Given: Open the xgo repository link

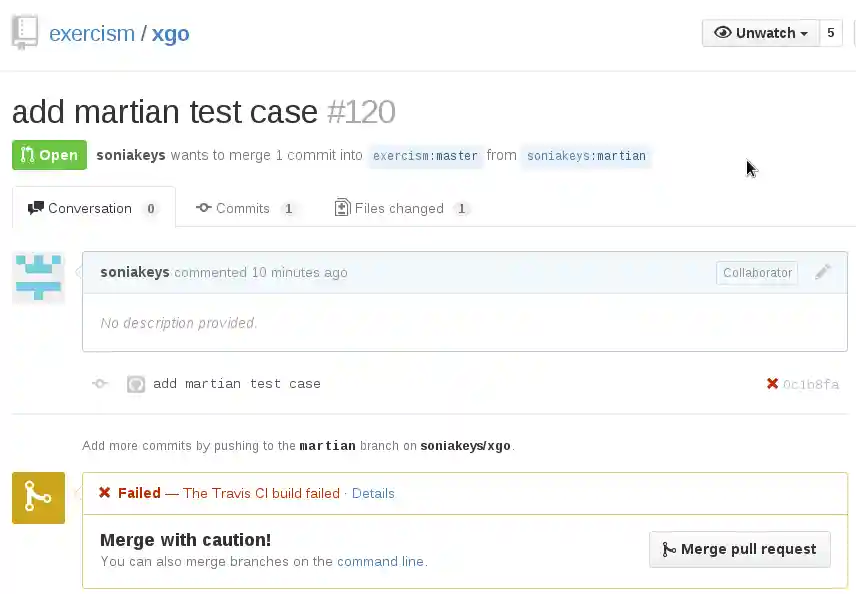Looking at the screenshot, I should click(x=171, y=33).
